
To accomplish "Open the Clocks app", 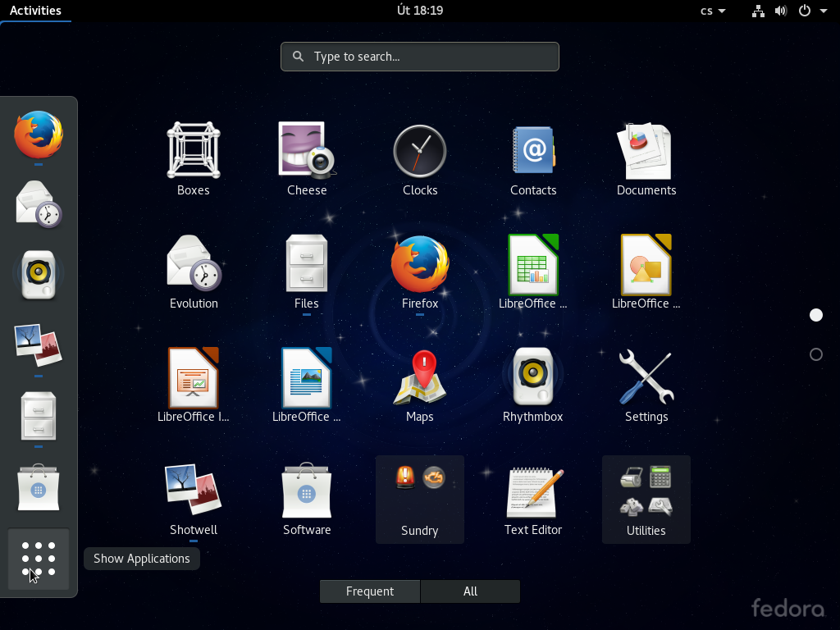I will 420,158.
